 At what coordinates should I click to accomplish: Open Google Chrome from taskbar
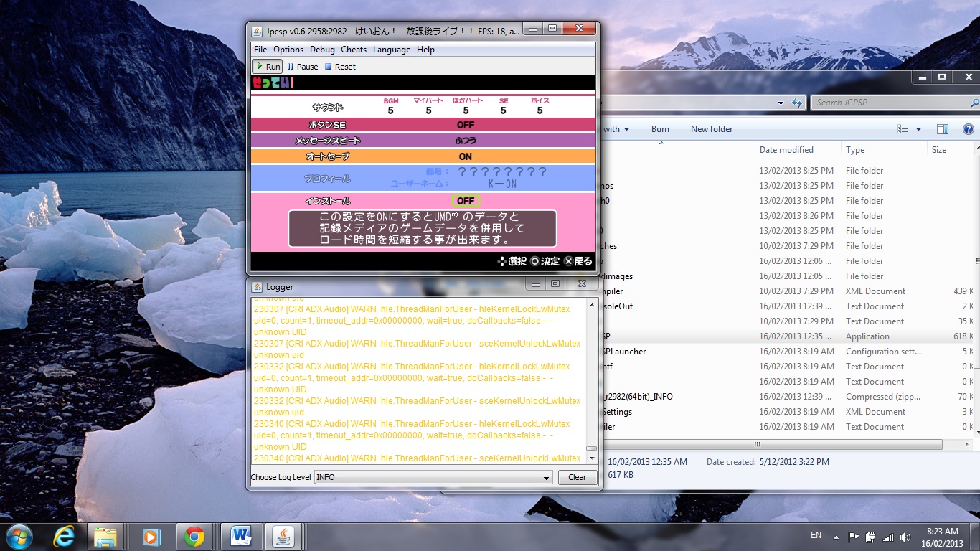[194, 537]
